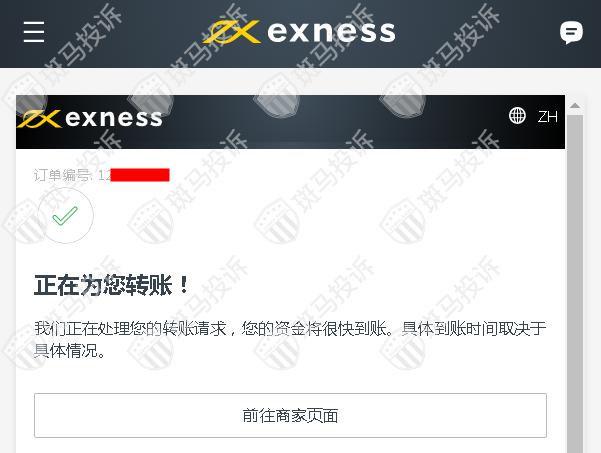Click the scrollbar up arrow
This screenshot has width=601, height=453.
point(575,106)
